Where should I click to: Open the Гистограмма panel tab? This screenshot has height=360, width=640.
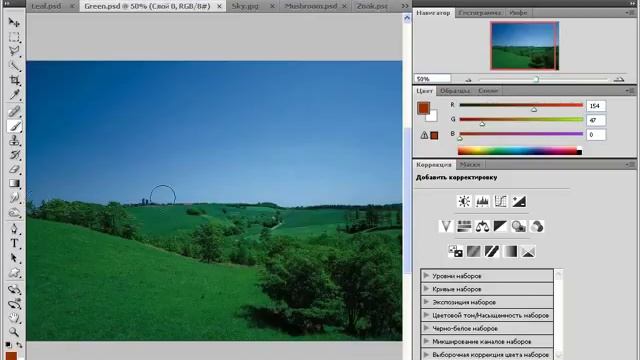pos(480,13)
